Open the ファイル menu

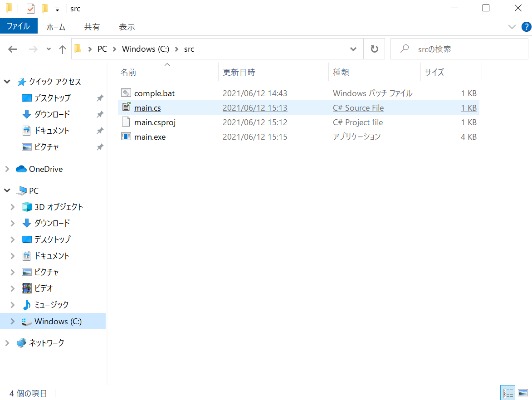pyautogui.click(x=19, y=26)
